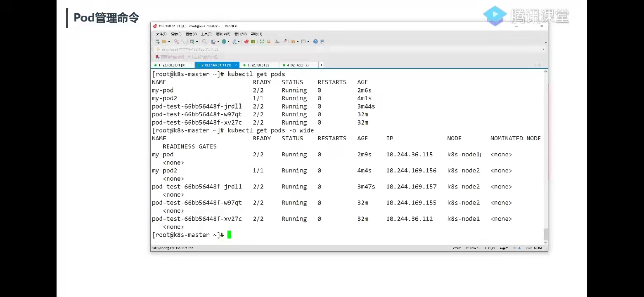
Task: Click the disconnect icon next to the red link icon
Action: coord(183,42)
